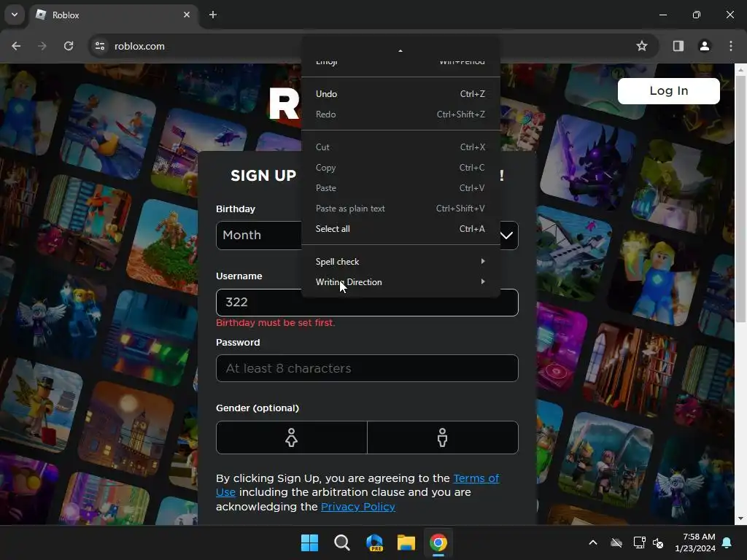Screen dimensions: 747x560
Task: Choose Paste in the context menu
Action: point(400,188)
